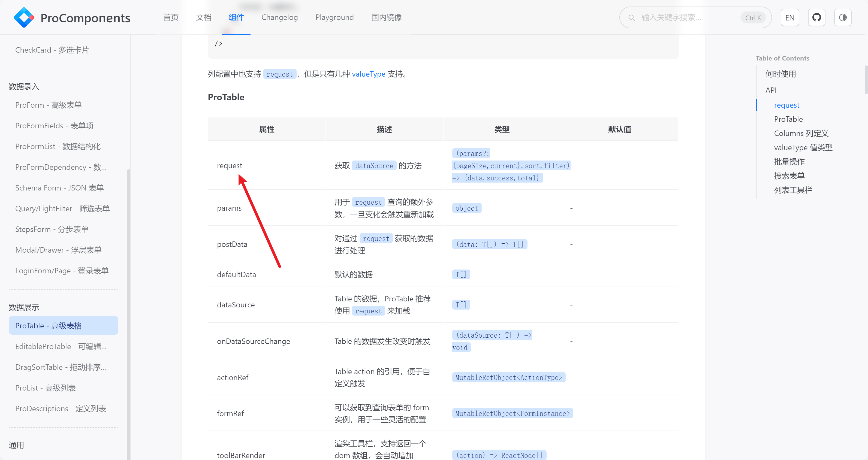The height and width of the screenshot is (460, 868).
Task: Open ProFormDependency sidebar entry
Action: click(63, 167)
